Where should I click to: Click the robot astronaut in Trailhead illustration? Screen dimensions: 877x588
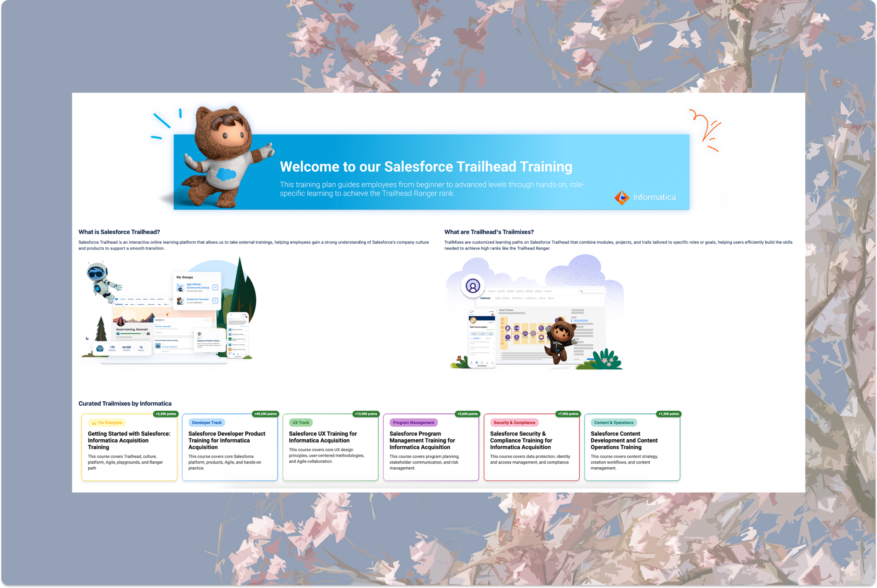pos(103,282)
